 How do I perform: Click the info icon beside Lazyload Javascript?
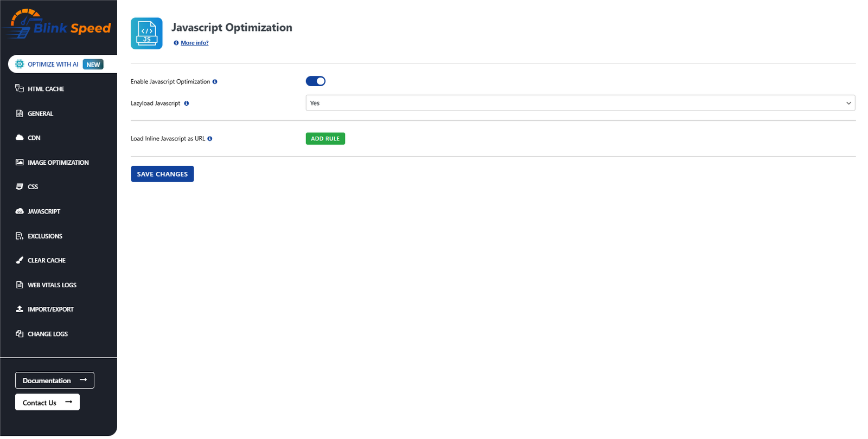(x=187, y=104)
